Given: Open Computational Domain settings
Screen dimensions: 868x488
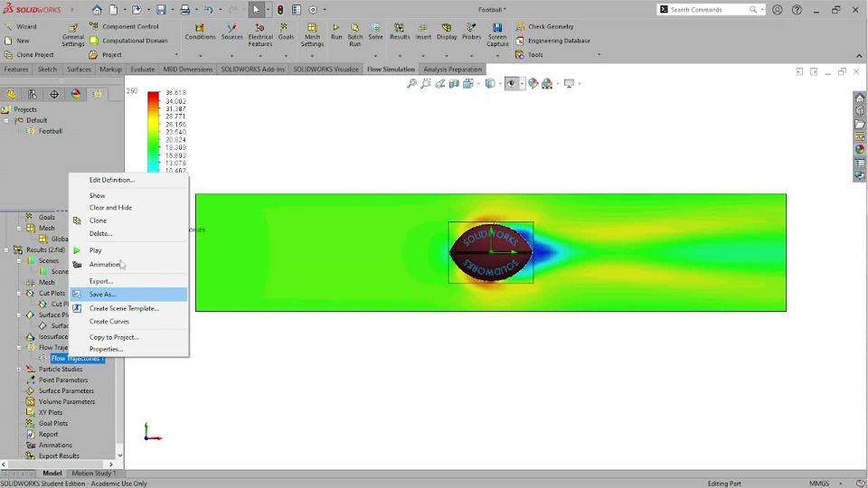Looking at the screenshot, I should pos(128,41).
